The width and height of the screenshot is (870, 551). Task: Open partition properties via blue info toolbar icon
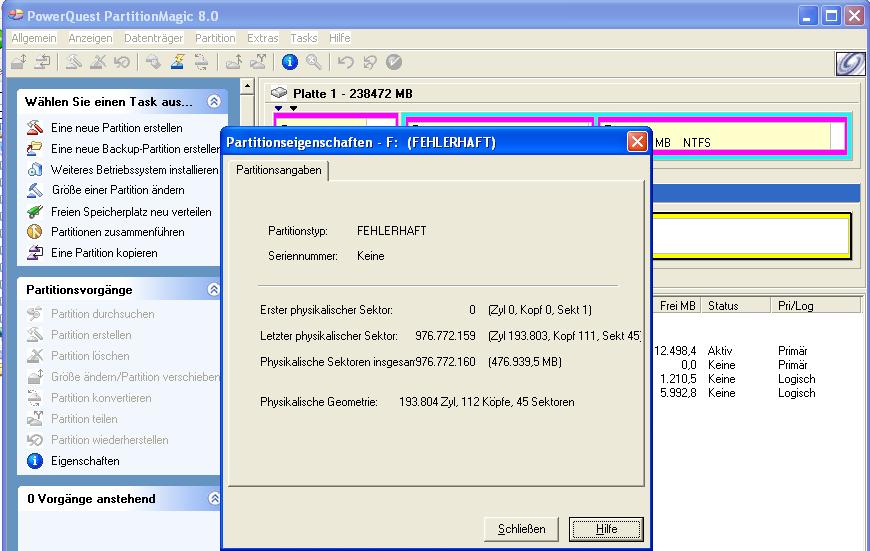pos(290,62)
